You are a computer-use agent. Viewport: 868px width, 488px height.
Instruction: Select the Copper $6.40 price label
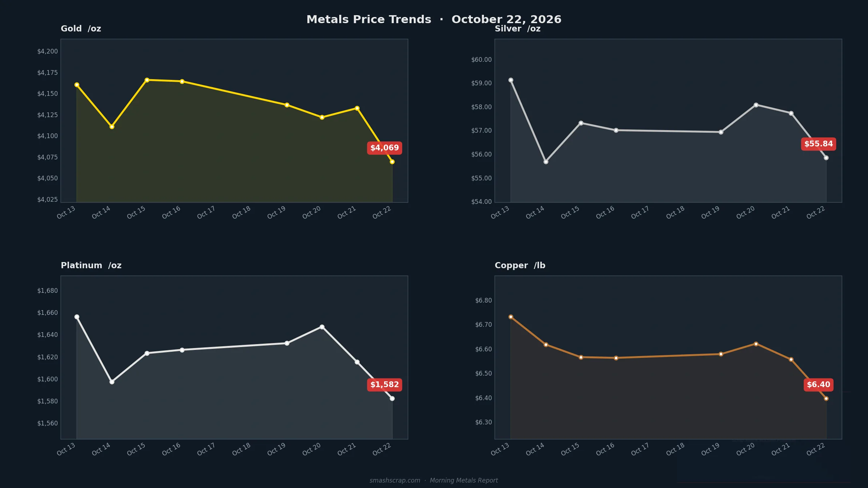pyautogui.click(x=818, y=385)
